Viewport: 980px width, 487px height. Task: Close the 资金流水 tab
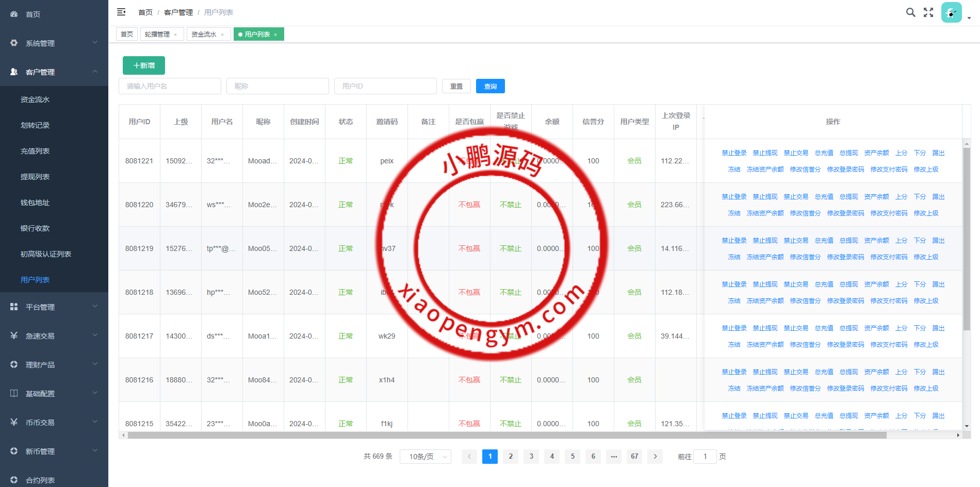222,35
